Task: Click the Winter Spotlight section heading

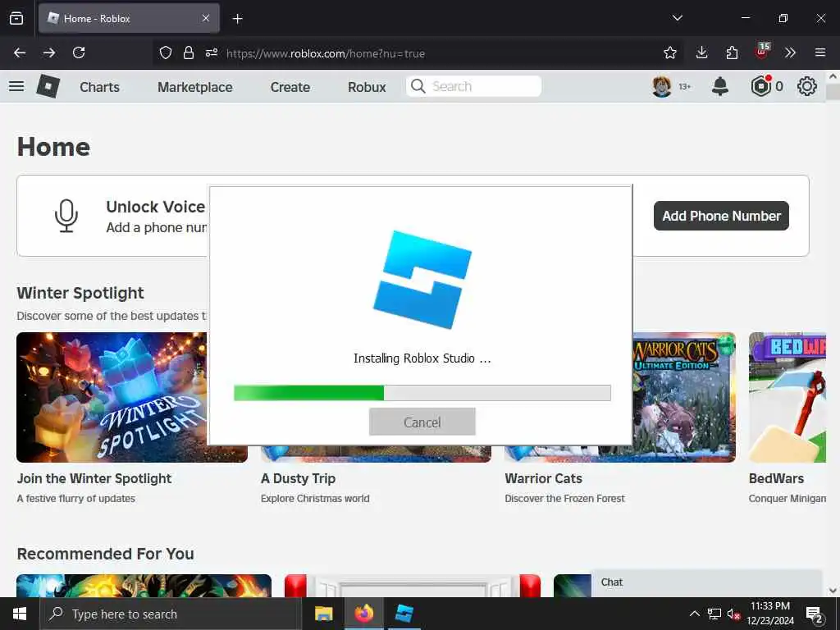Action: pyautogui.click(x=80, y=293)
